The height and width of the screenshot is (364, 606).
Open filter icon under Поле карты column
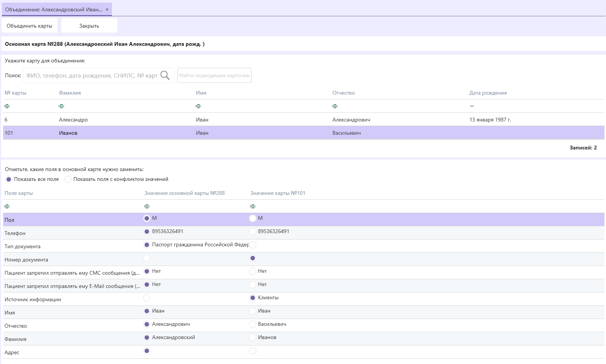(x=7, y=207)
